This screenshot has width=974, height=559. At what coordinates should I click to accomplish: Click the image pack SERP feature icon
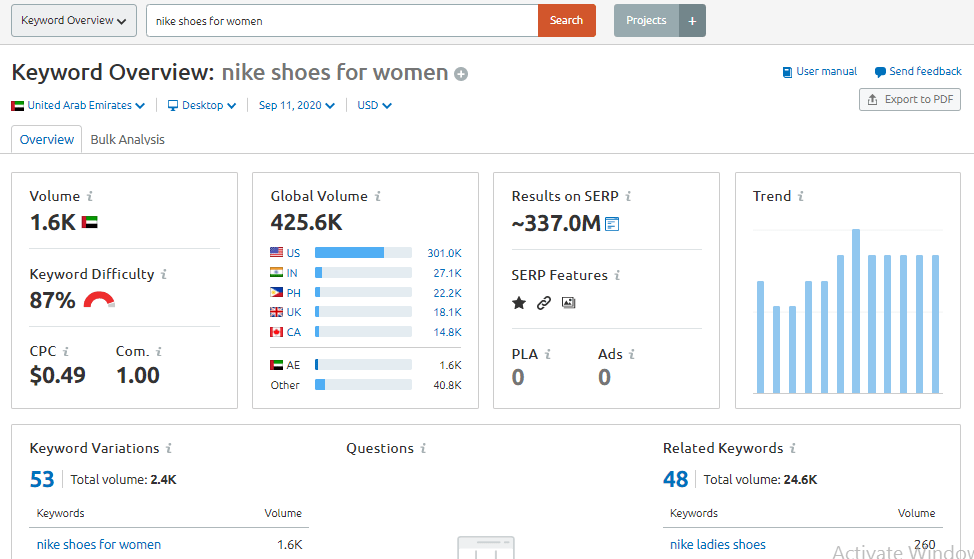click(569, 303)
